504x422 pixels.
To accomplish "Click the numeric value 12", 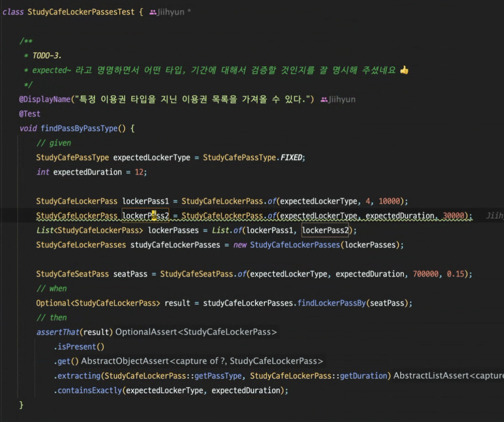I will pyautogui.click(x=139, y=172).
